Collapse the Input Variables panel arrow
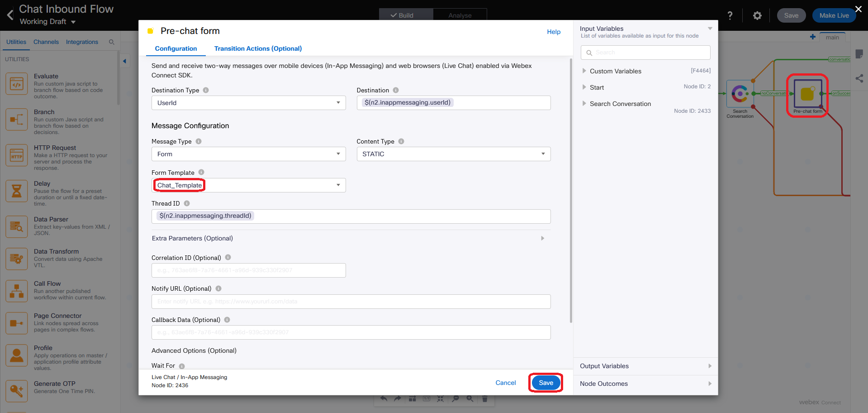 pos(710,29)
